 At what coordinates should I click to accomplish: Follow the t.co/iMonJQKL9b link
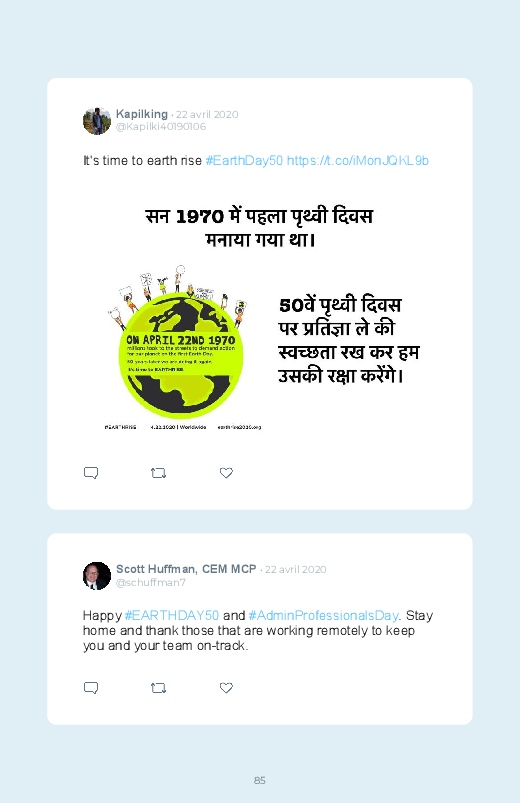tap(358, 161)
